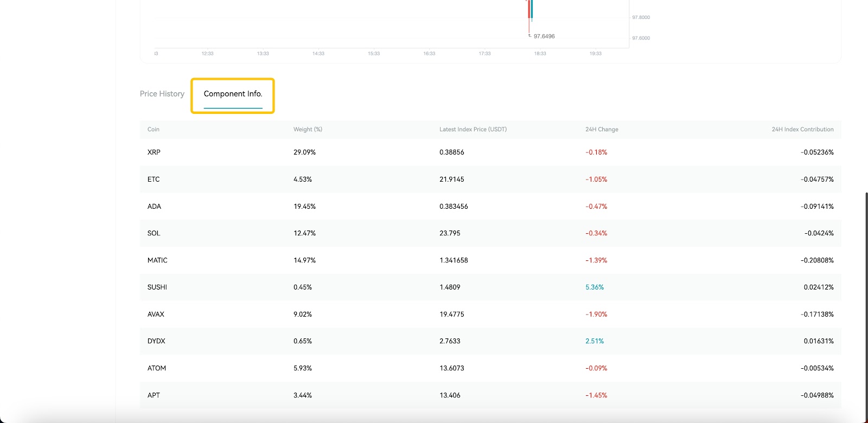The image size is (868, 423).
Task: Select the ATOM coin name
Action: [x=157, y=368]
